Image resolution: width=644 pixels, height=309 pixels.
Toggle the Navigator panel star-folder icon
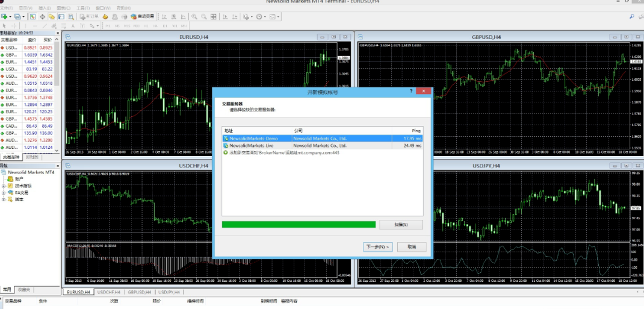click(x=52, y=16)
